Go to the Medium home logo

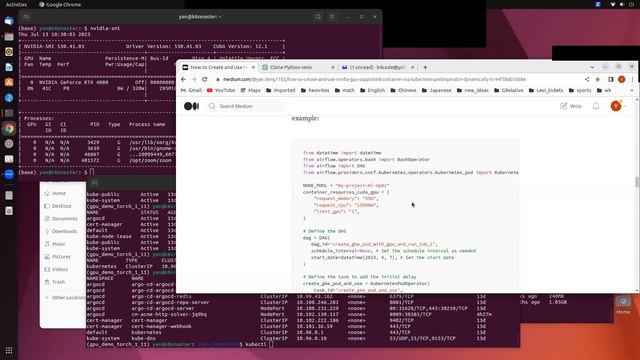(x=191, y=106)
